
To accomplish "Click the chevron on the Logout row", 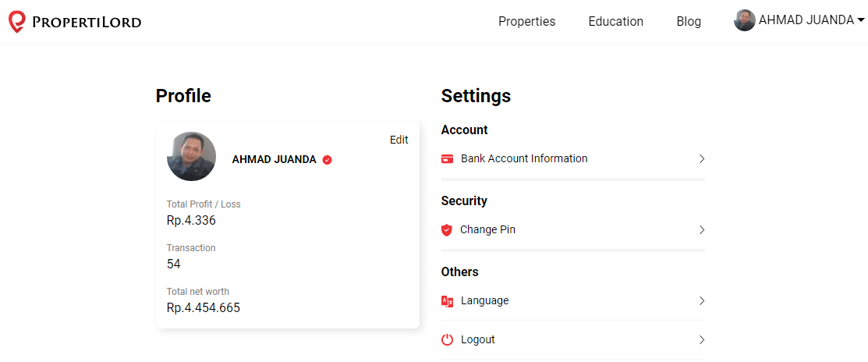I will [x=701, y=340].
